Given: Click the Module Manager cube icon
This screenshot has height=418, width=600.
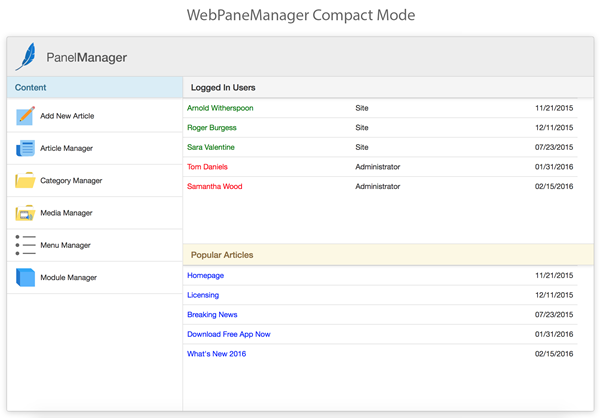Looking at the screenshot, I should coord(25,277).
